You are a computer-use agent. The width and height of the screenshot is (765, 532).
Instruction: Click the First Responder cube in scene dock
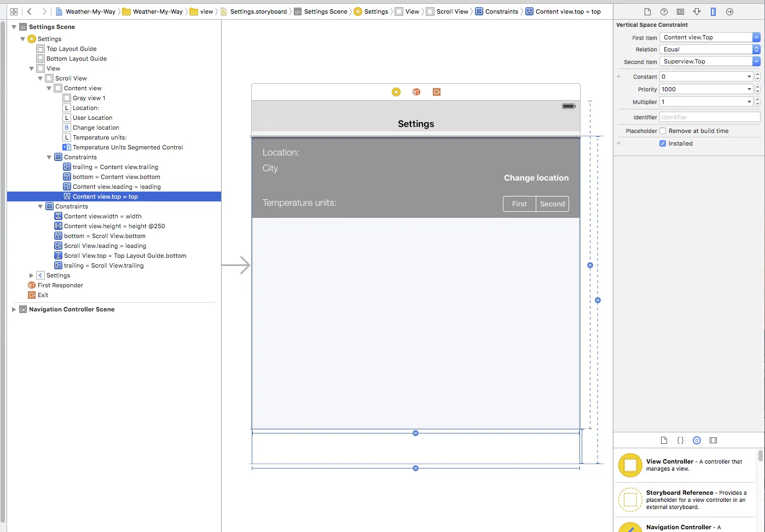[x=416, y=92]
